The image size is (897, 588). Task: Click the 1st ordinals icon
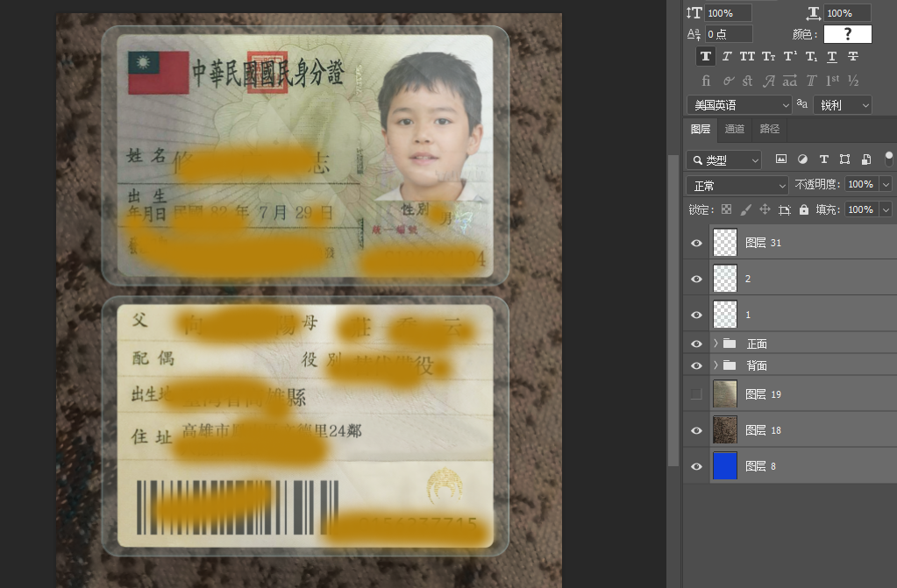coord(832,81)
